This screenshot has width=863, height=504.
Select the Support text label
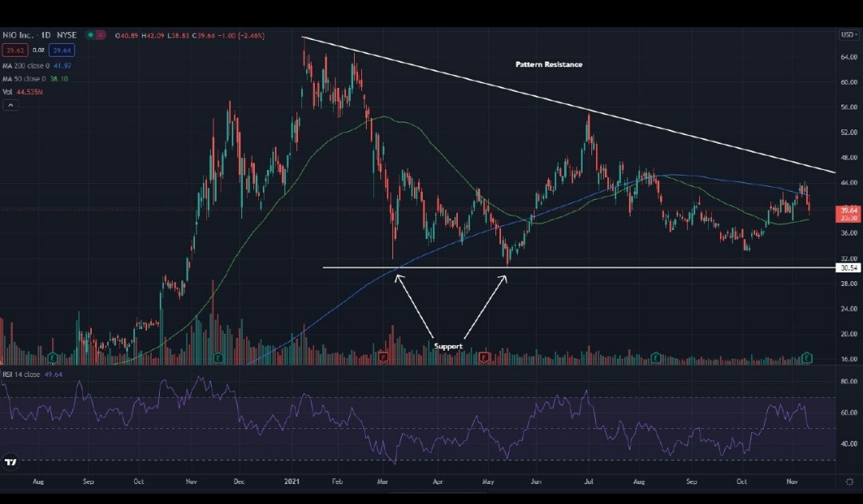tap(448, 346)
